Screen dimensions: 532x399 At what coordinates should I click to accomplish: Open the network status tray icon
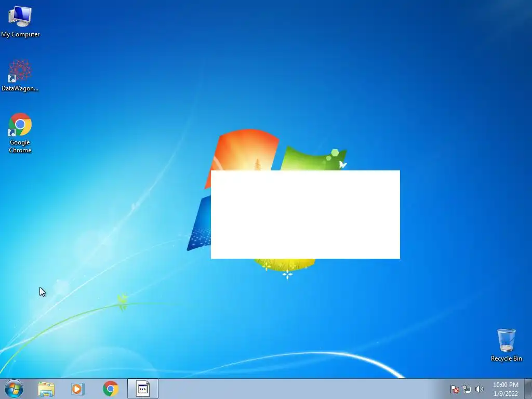(467, 389)
